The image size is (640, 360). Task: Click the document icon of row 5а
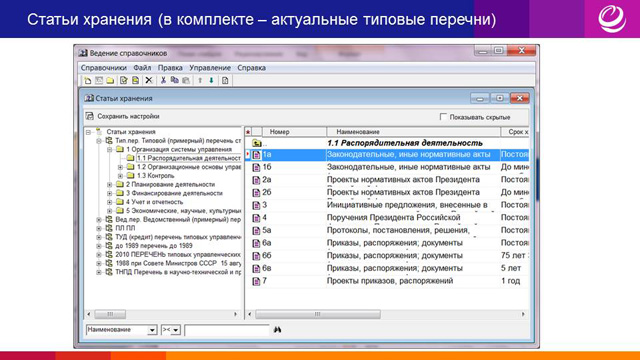coord(256,231)
